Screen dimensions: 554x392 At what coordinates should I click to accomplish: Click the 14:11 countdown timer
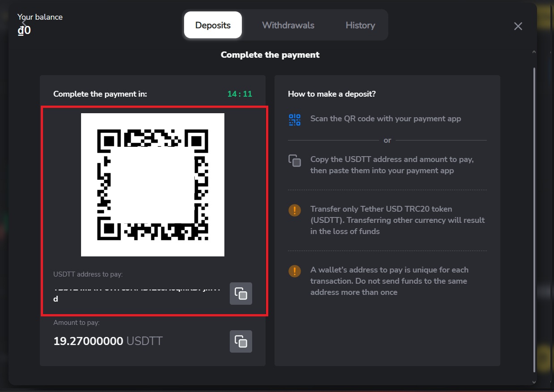(239, 94)
